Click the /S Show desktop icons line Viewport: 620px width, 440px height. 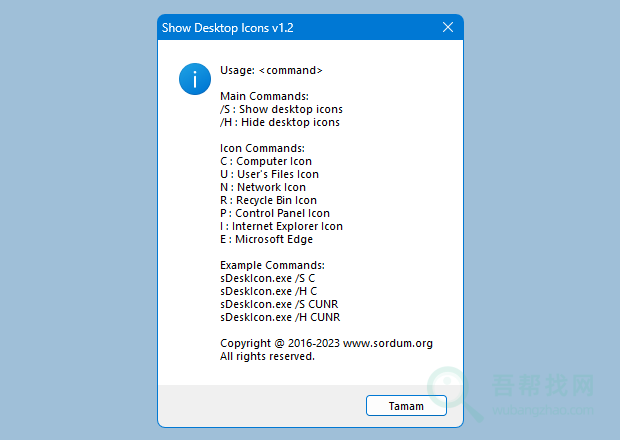[281, 109]
